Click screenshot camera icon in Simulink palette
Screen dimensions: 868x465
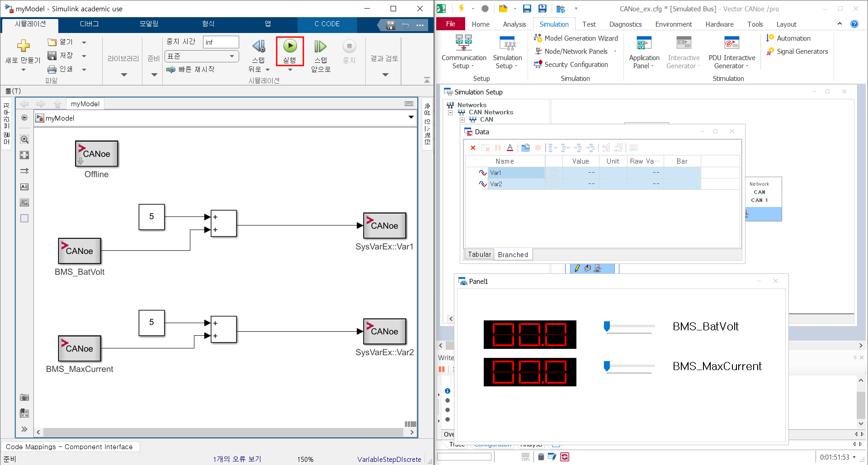point(24,397)
